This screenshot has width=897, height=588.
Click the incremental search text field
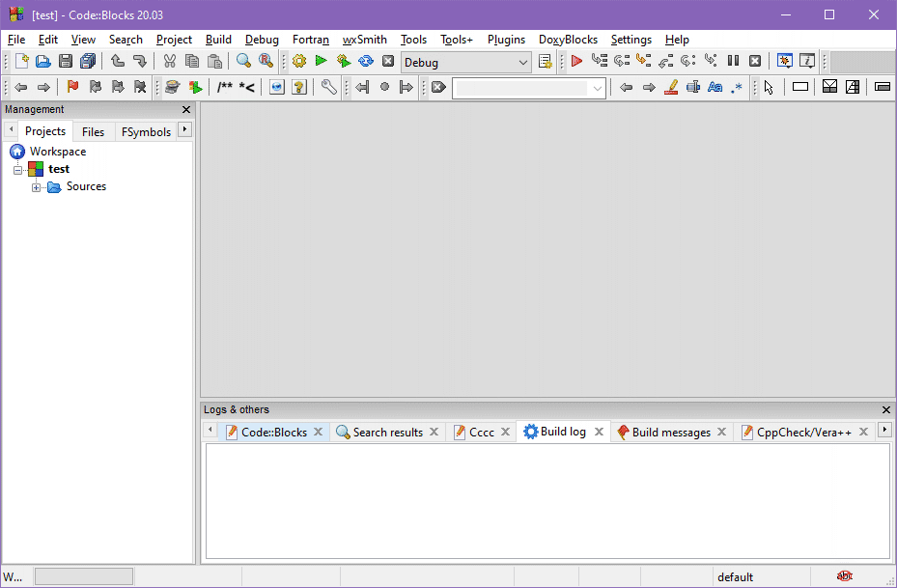520,88
